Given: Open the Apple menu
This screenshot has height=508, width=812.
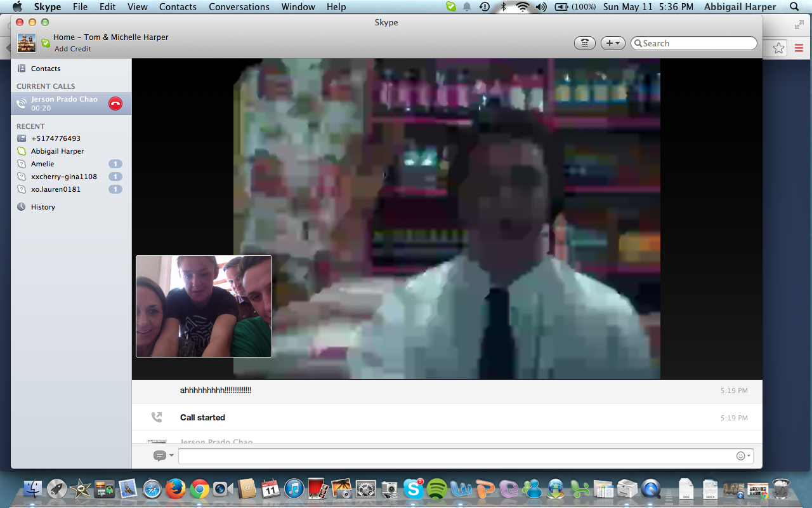Looking at the screenshot, I should coord(17,7).
